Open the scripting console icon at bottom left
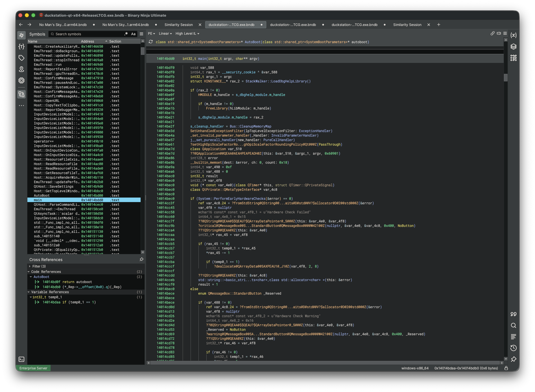 (x=21, y=359)
